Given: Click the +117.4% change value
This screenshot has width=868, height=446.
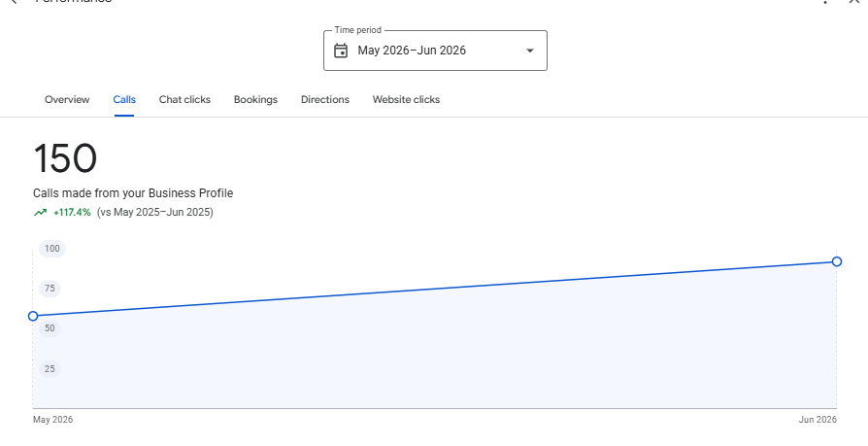Looking at the screenshot, I should click(x=72, y=212).
